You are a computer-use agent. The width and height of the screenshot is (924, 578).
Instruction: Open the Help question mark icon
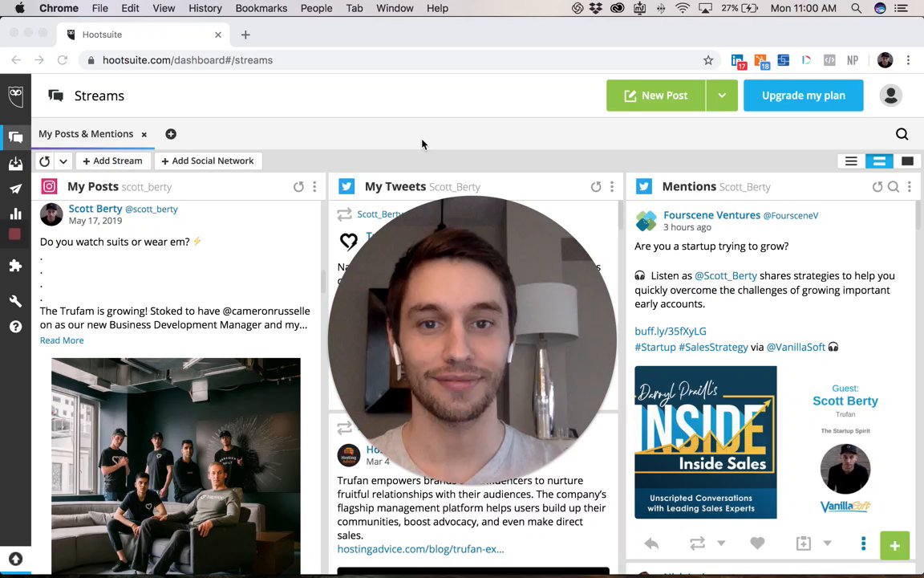click(x=16, y=327)
